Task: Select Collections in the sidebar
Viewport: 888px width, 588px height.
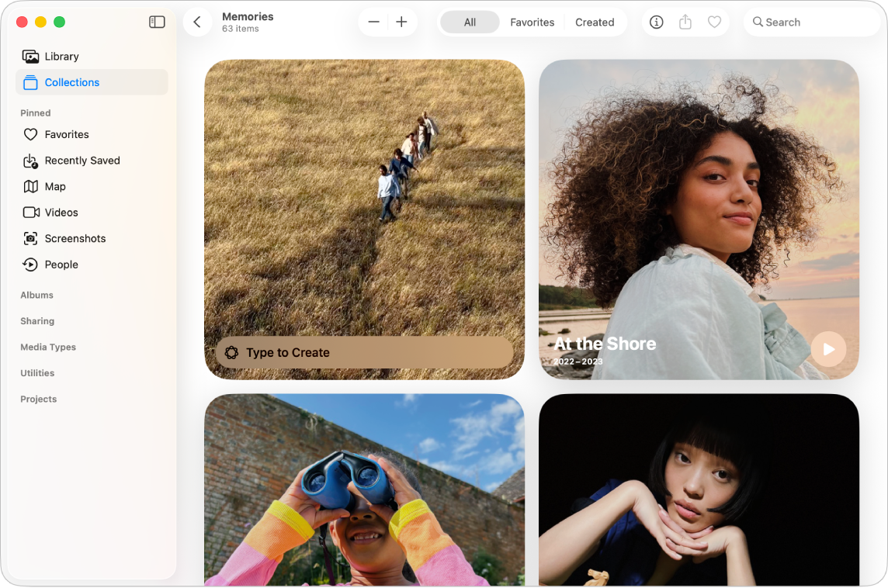Action: coord(71,82)
